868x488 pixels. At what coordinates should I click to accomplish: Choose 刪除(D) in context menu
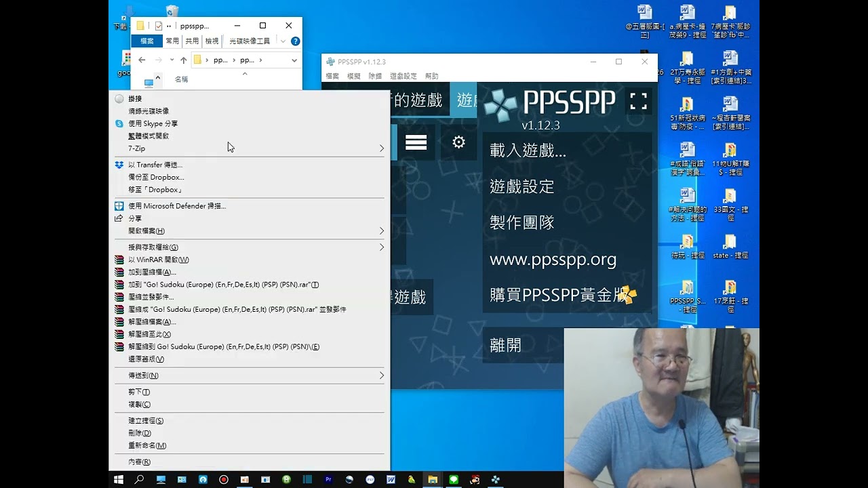(249, 433)
